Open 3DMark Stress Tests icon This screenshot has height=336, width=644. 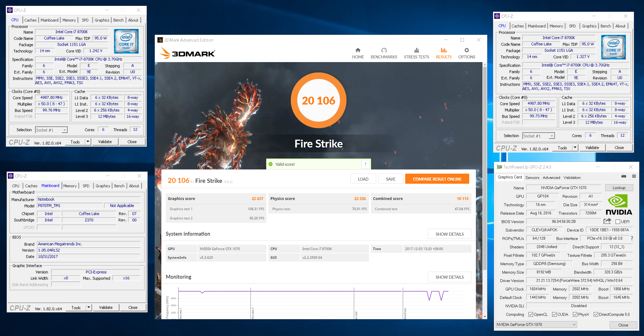click(416, 50)
